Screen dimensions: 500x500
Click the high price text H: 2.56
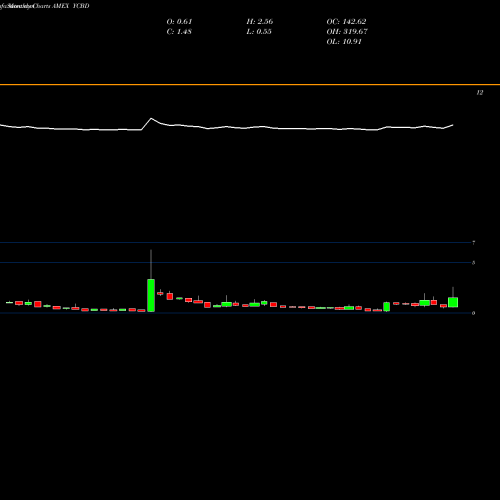[x=260, y=22]
